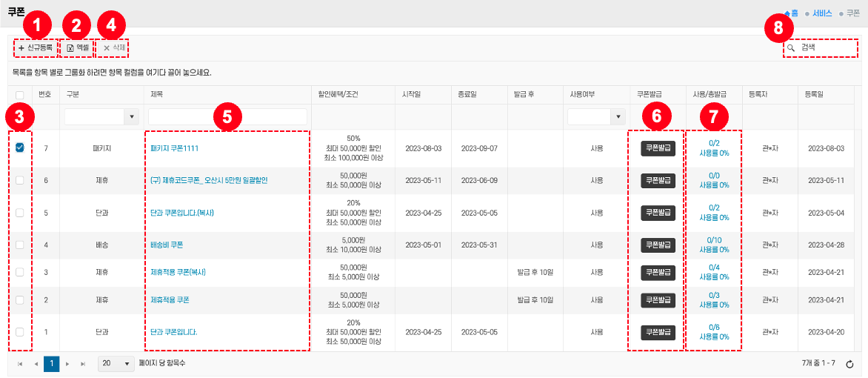Open the 패키지 쿠폰1111 title link
The image size is (868, 378).
[x=174, y=148]
